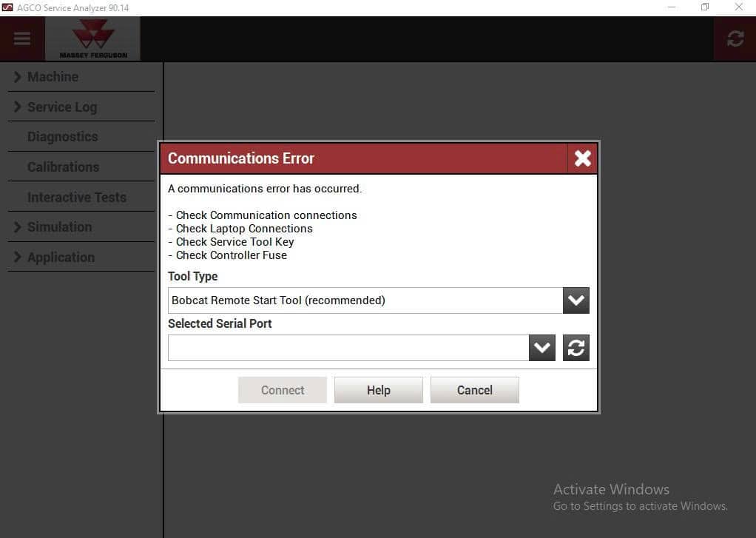Screen dimensions: 756x538
Task: Expand the Application section
Action: click(x=61, y=257)
